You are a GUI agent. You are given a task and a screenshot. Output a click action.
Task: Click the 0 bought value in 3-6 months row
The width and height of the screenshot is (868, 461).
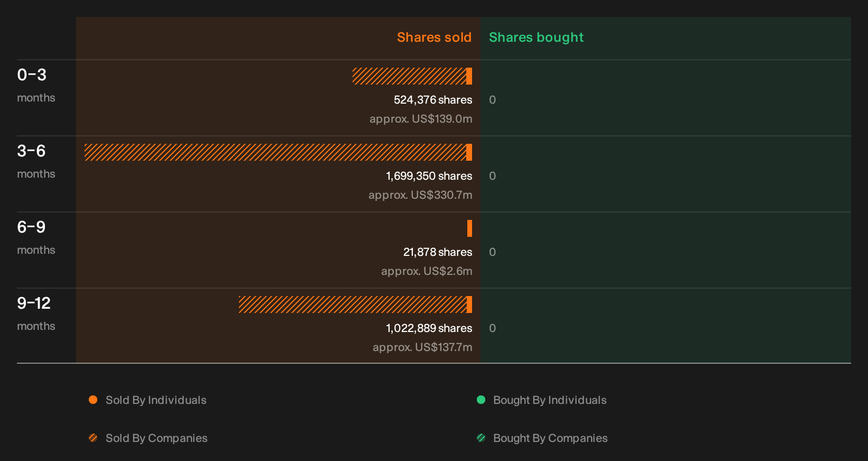pos(492,176)
